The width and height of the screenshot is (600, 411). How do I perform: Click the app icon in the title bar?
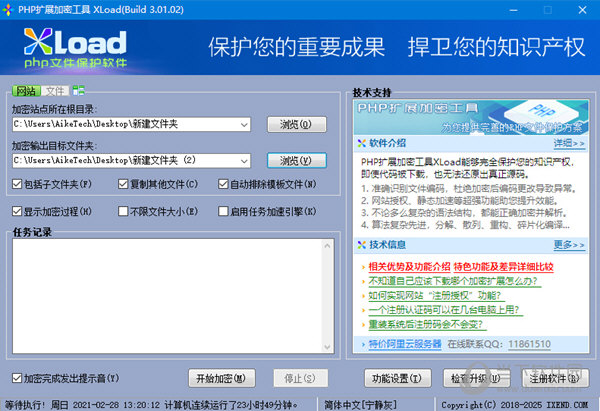coord(8,10)
